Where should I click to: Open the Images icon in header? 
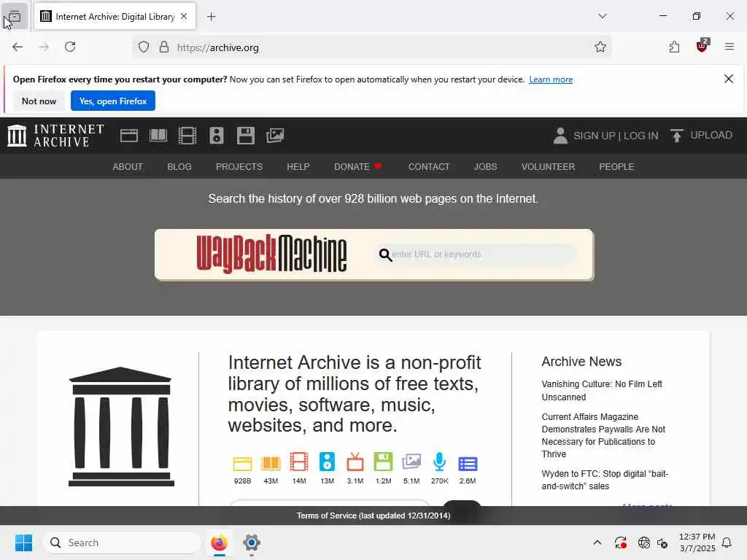pyautogui.click(x=275, y=136)
